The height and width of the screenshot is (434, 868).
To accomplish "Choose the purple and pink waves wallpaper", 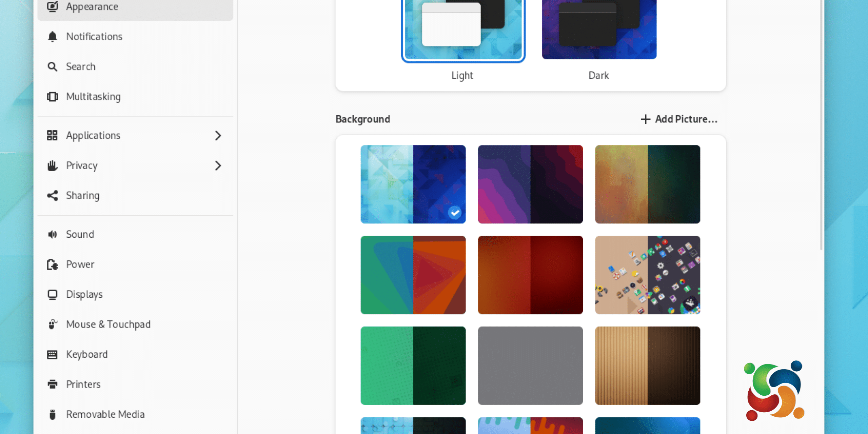I will [x=530, y=184].
